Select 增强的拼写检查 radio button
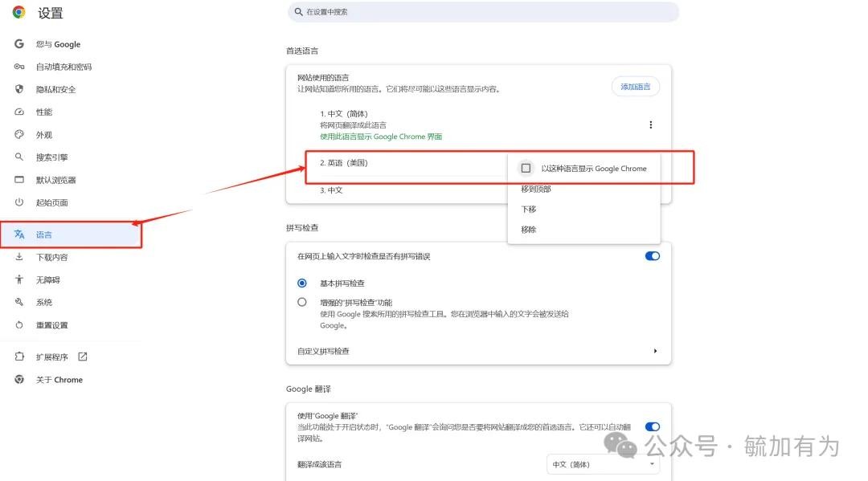The width and height of the screenshot is (868, 481). 302,303
